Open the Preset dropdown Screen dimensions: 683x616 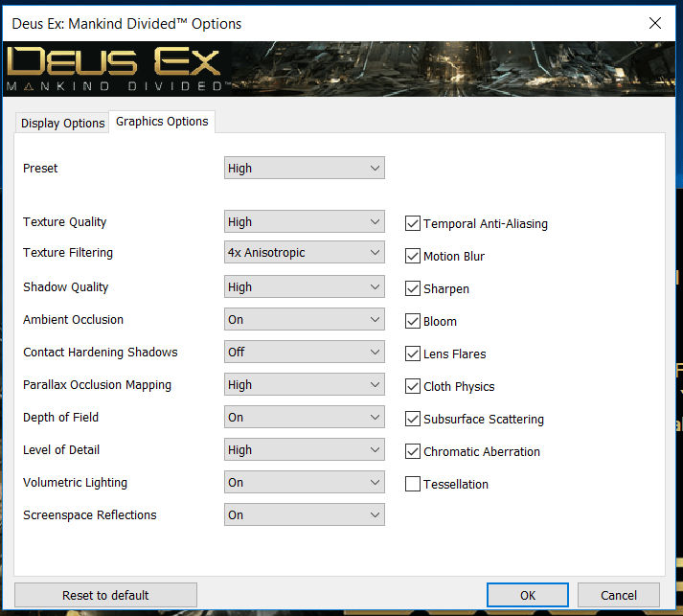[x=304, y=169]
